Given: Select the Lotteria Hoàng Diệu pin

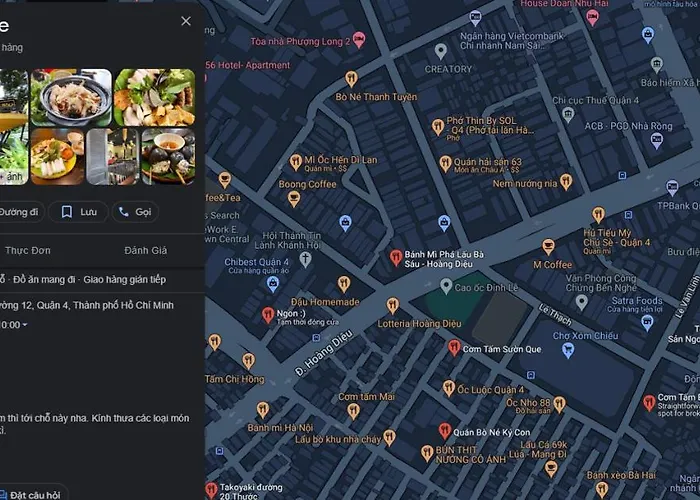Looking at the screenshot, I should pyautogui.click(x=392, y=306).
